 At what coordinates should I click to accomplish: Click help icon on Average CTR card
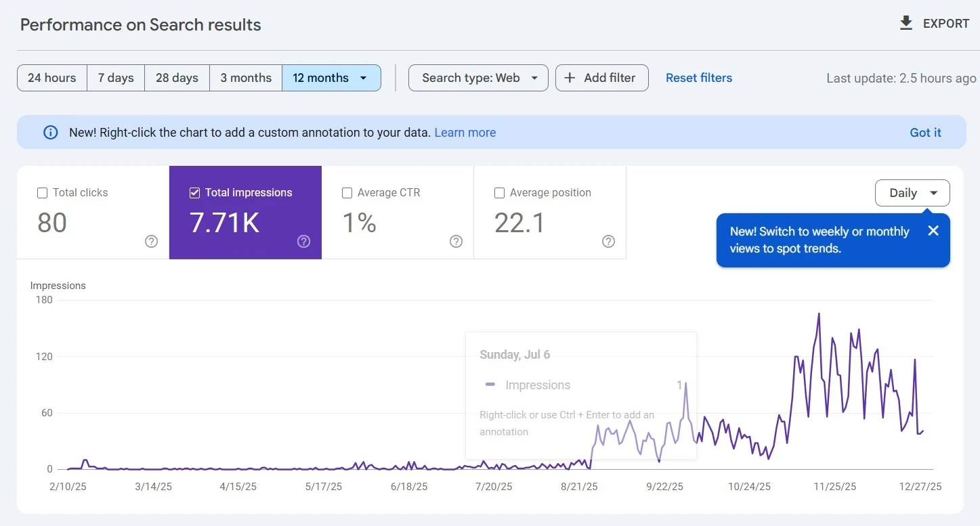456,242
